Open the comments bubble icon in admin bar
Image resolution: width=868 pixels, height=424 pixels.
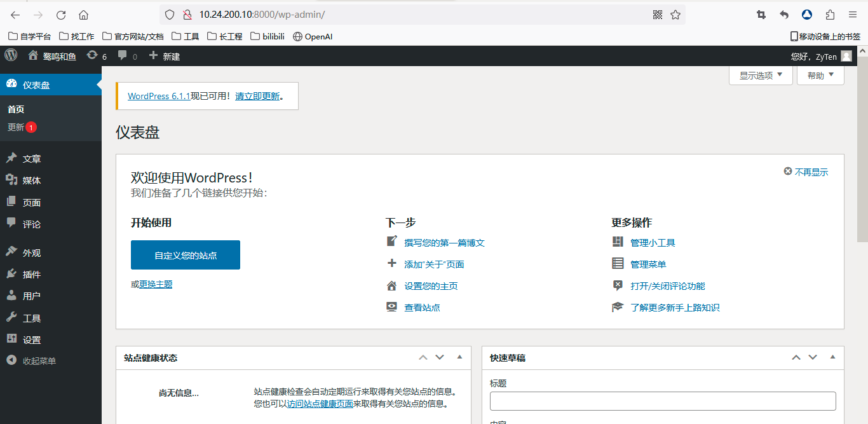(122, 56)
